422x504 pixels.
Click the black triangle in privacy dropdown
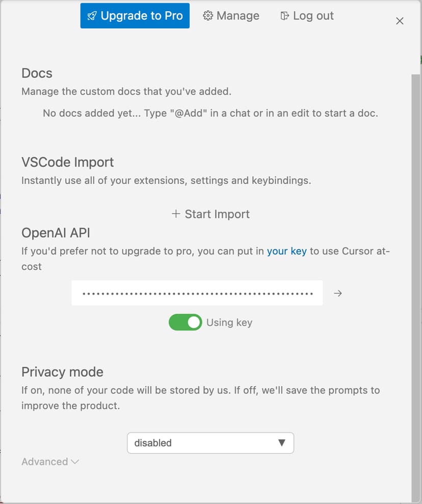(x=281, y=442)
